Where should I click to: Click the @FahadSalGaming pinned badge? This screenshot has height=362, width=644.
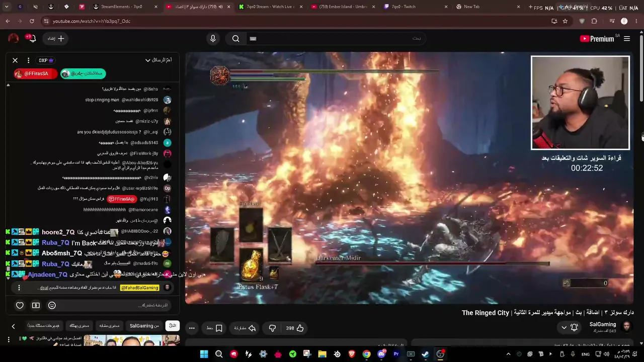click(x=139, y=288)
